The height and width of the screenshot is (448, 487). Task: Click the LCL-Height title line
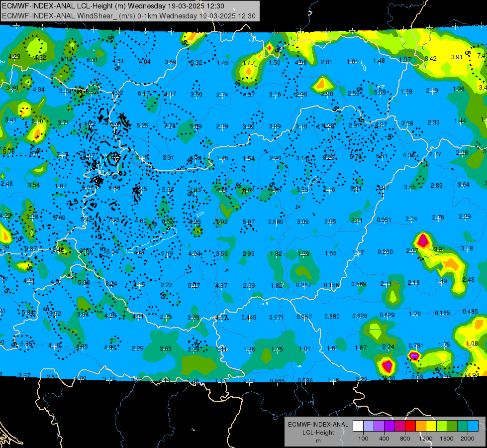[113, 6]
